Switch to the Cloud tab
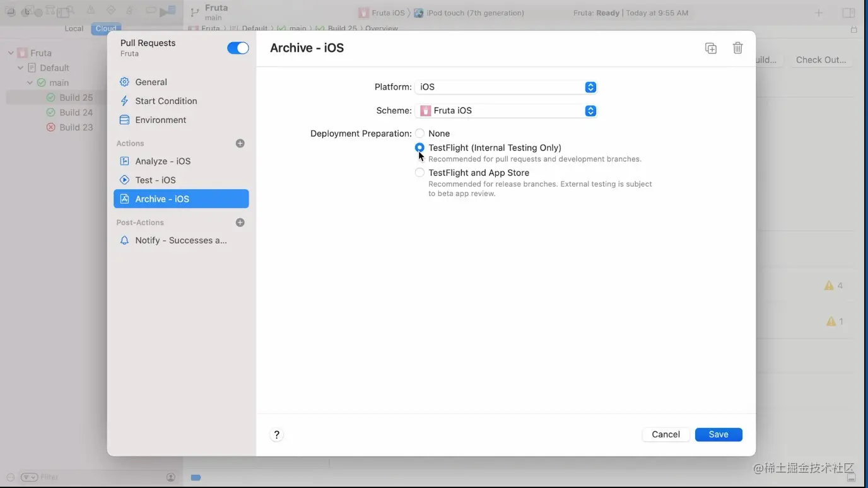 click(x=105, y=28)
